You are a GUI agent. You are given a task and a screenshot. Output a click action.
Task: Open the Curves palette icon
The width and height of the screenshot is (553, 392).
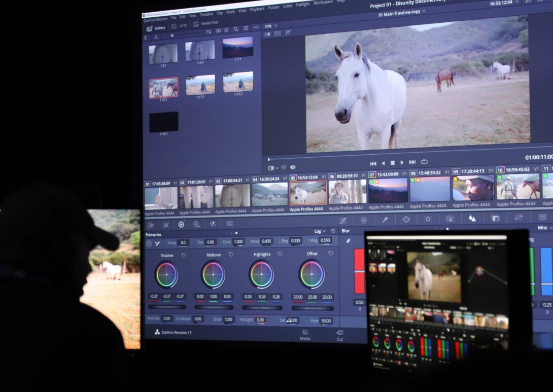342,221
